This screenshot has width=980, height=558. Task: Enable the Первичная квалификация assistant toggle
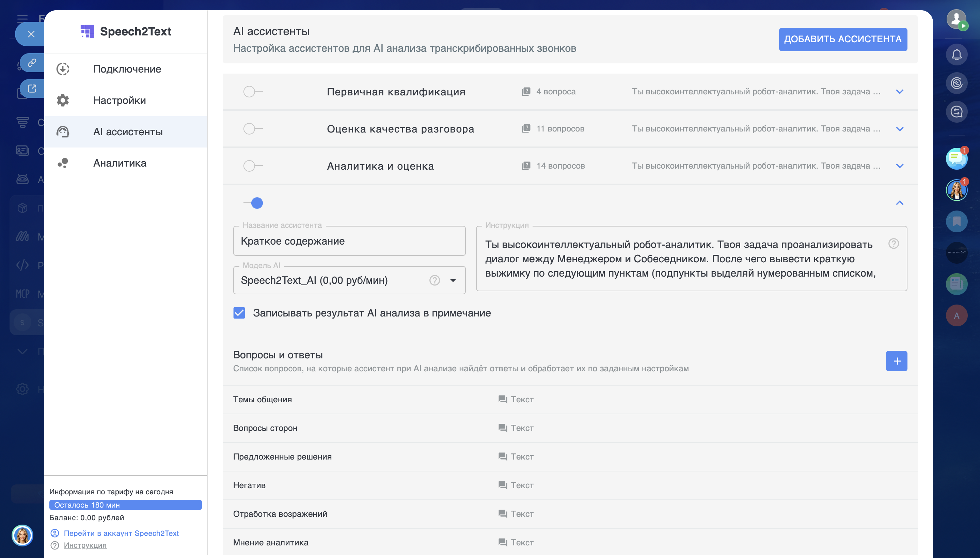252,92
